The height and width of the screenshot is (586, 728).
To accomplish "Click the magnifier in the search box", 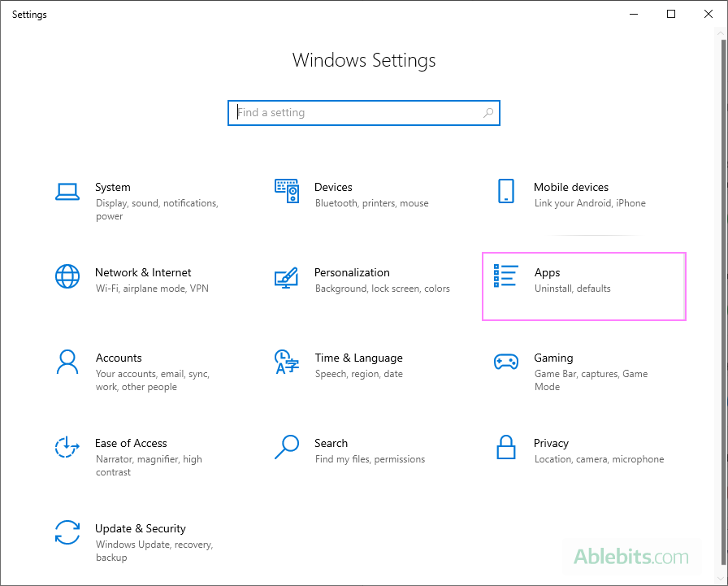I will pos(488,112).
